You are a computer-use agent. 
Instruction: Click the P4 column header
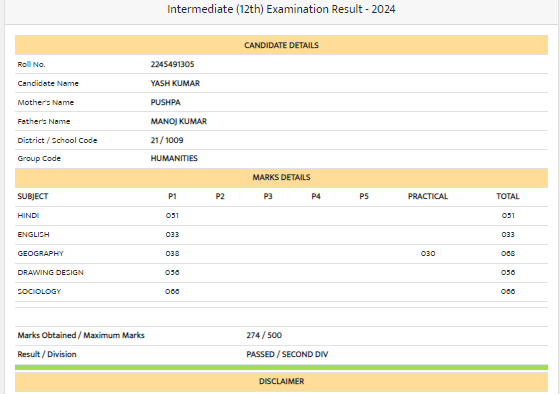click(x=316, y=196)
